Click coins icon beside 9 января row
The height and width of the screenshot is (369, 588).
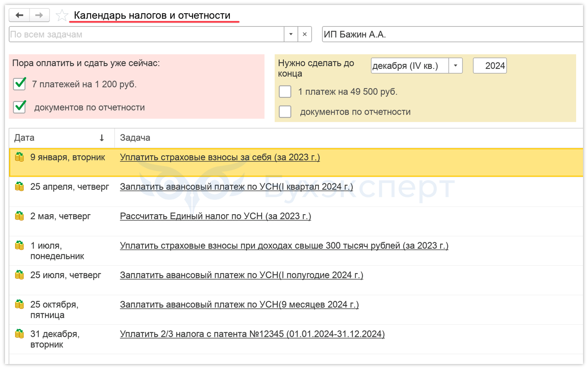tap(19, 157)
